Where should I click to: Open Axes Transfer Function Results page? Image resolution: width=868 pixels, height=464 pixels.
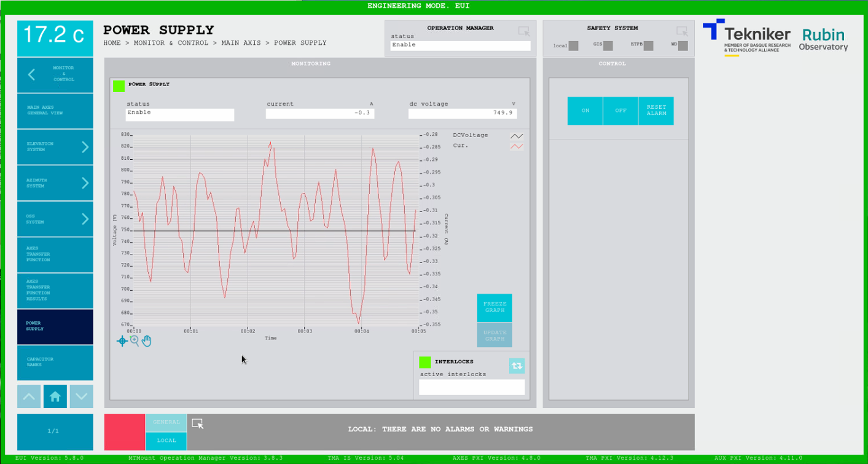(55, 291)
